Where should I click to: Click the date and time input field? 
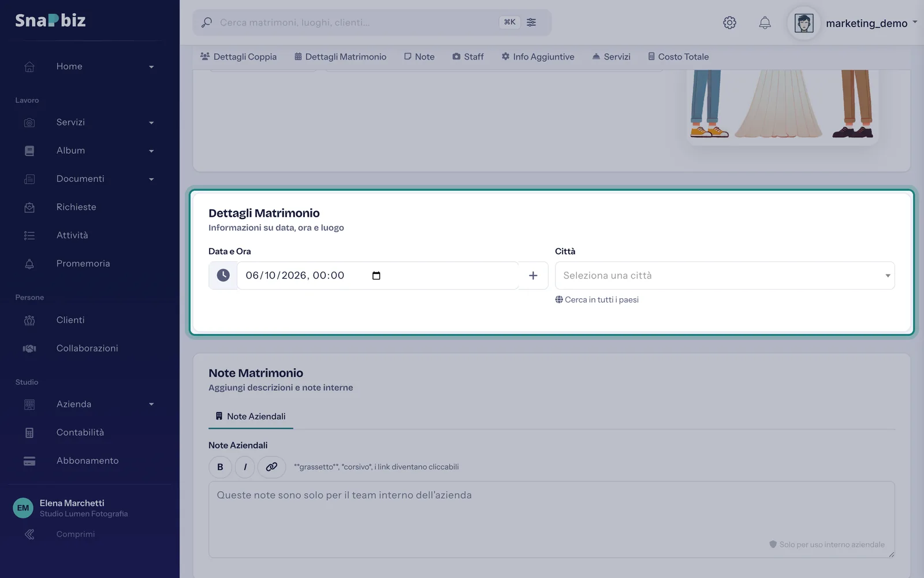click(378, 276)
